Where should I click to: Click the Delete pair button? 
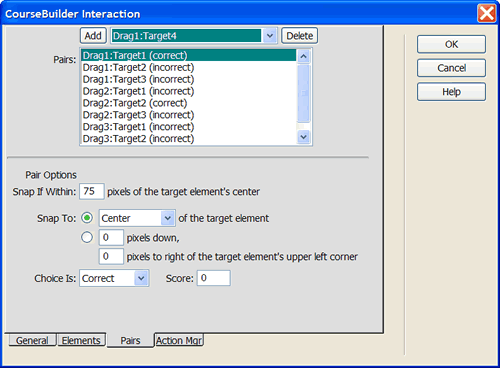(x=299, y=36)
